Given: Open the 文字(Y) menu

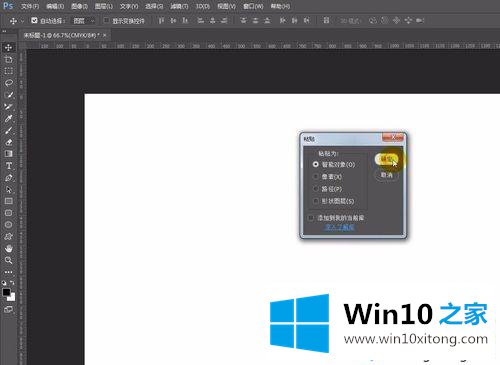Looking at the screenshot, I should [x=129, y=6].
